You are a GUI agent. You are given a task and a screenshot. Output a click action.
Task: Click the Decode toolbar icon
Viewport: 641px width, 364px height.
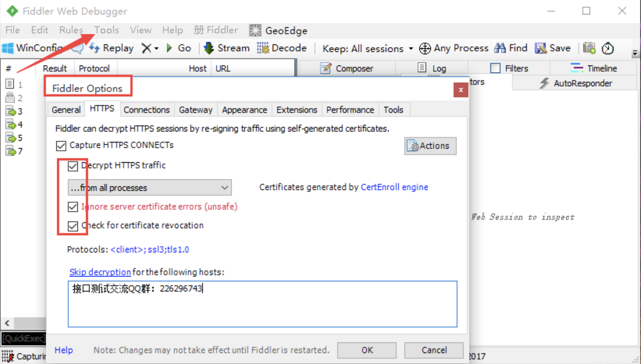pos(263,48)
